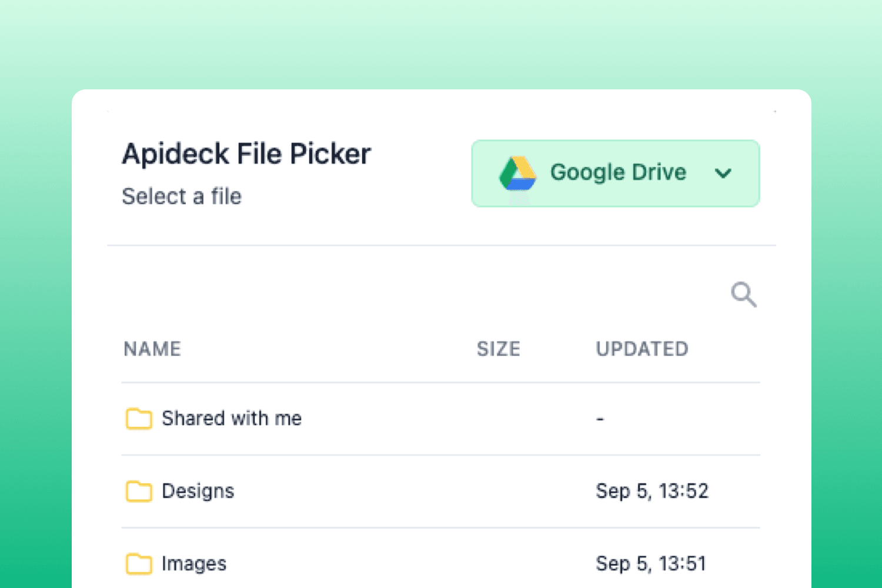Image resolution: width=882 pixels, height=588 pixels.
Task: Click the green backdrop outside the picker
Action: pos(35,294)
